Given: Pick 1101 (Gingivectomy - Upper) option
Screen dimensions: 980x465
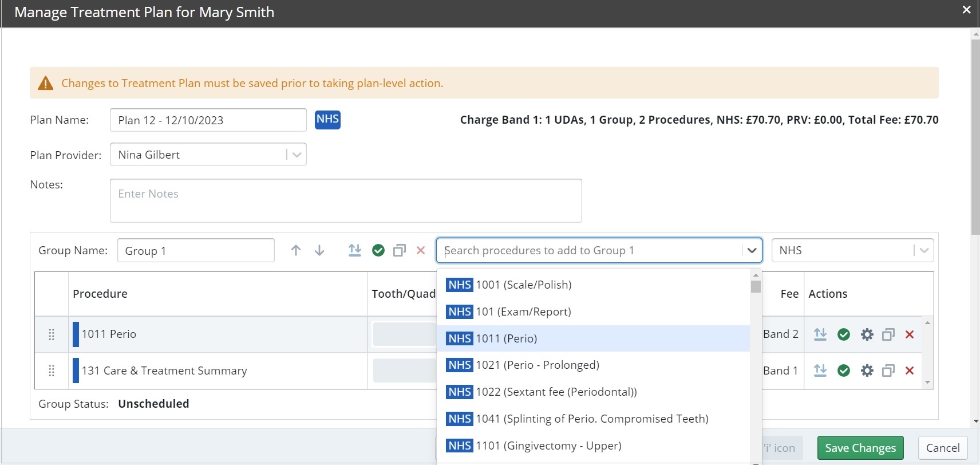Looking at the screenshot, I should point(593,446).
